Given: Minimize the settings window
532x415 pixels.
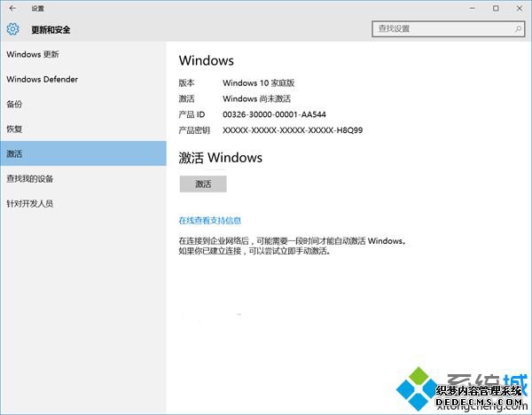Looking at the screenshot, I should [472, 8].
